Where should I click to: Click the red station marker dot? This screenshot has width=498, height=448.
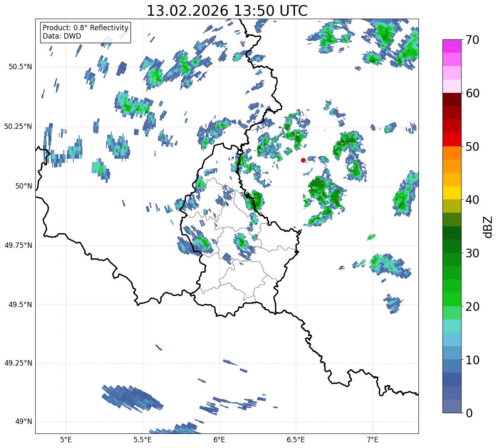click(303, 160)
